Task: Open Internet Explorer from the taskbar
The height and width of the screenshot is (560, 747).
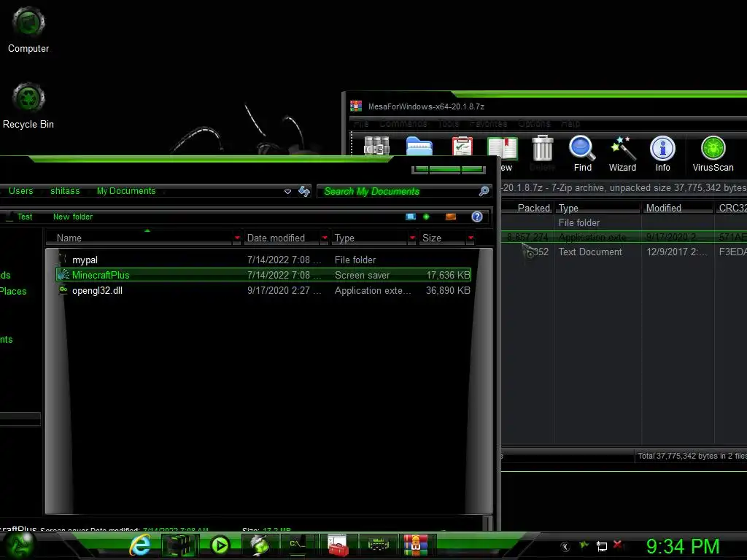Action: 141,545
